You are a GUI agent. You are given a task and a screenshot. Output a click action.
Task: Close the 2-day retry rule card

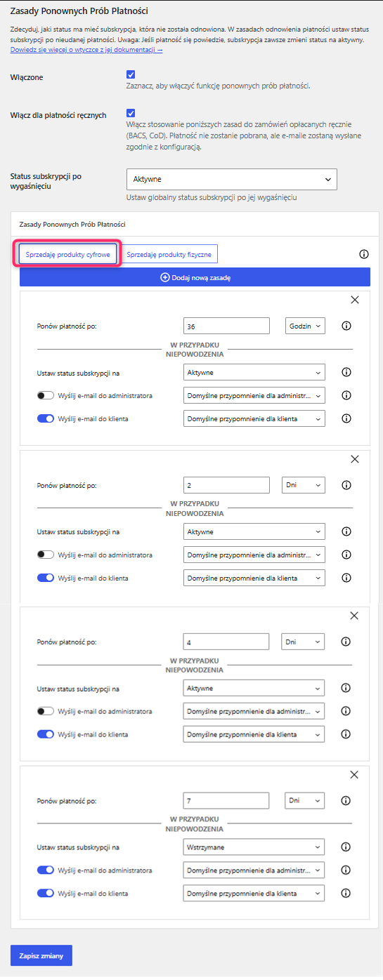tap(355, 459)
